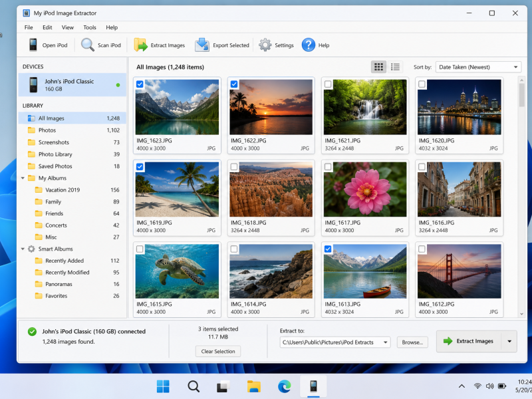Click the Recently Added folder icon
Viewport: 532px width, 399px height.
coord(39,261)
